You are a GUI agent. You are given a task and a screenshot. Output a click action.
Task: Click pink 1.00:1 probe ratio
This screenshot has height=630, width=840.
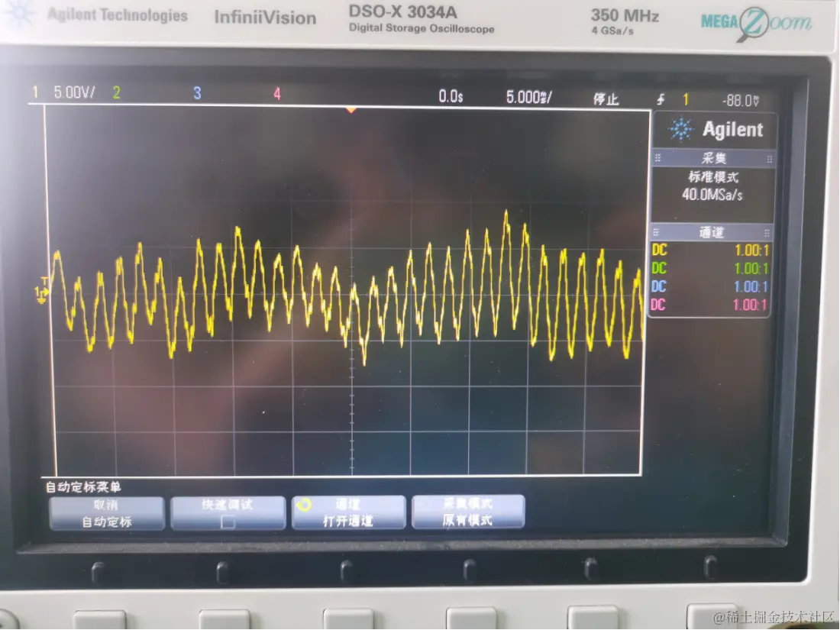[749, 305]
